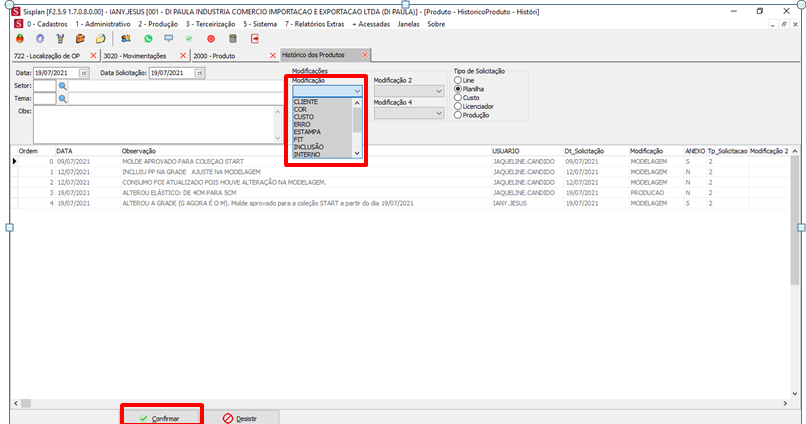Image resolution: width=806 pixels, height=424 pixels.
Task: Select the Produção radio button
Action: tap(459, 114)
